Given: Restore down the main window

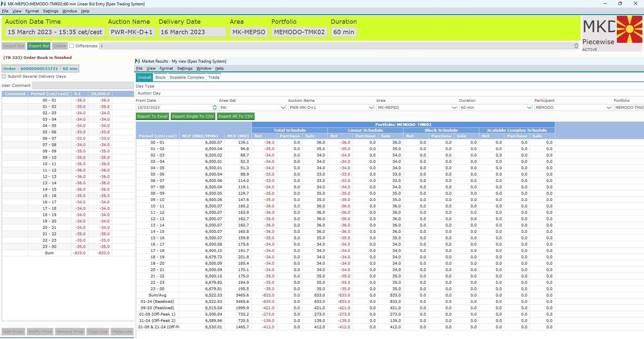Looking at the screenshot, I should [x=620, y=4].
